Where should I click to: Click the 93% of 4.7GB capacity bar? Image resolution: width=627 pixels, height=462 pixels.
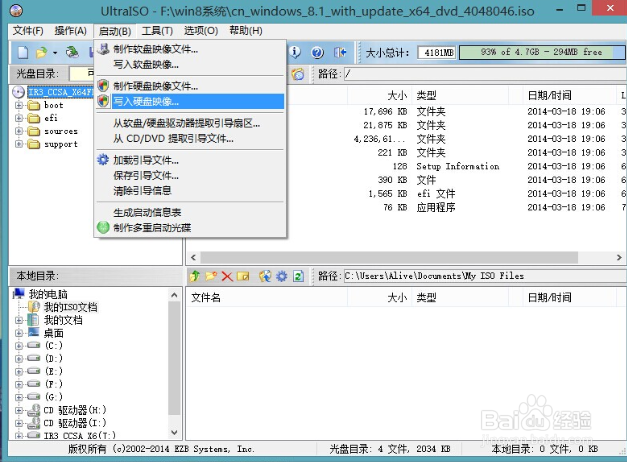point(542,52)
